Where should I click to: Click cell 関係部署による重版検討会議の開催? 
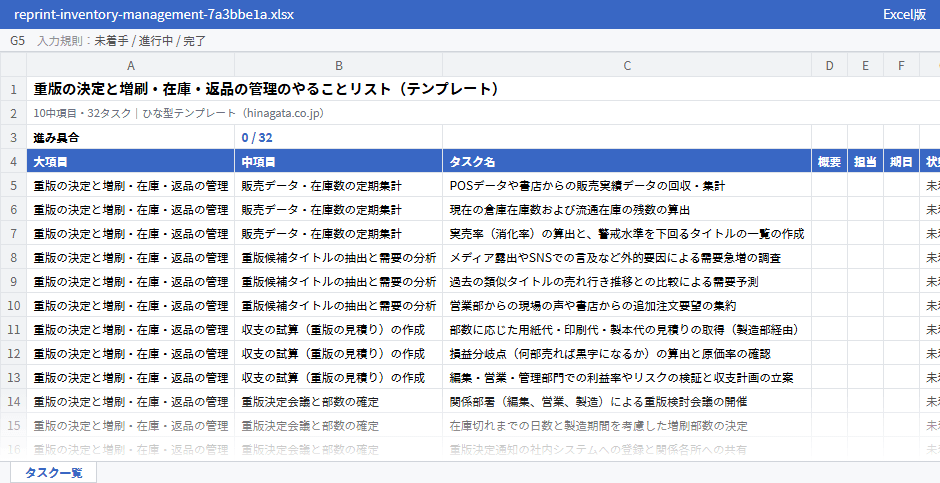pyautogui.click(x=627, y=401)
